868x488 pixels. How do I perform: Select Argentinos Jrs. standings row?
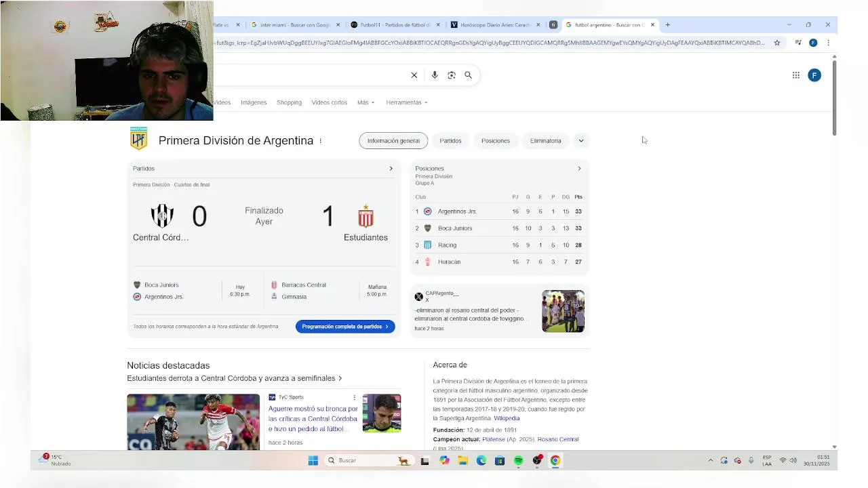[x=499, y=211]
